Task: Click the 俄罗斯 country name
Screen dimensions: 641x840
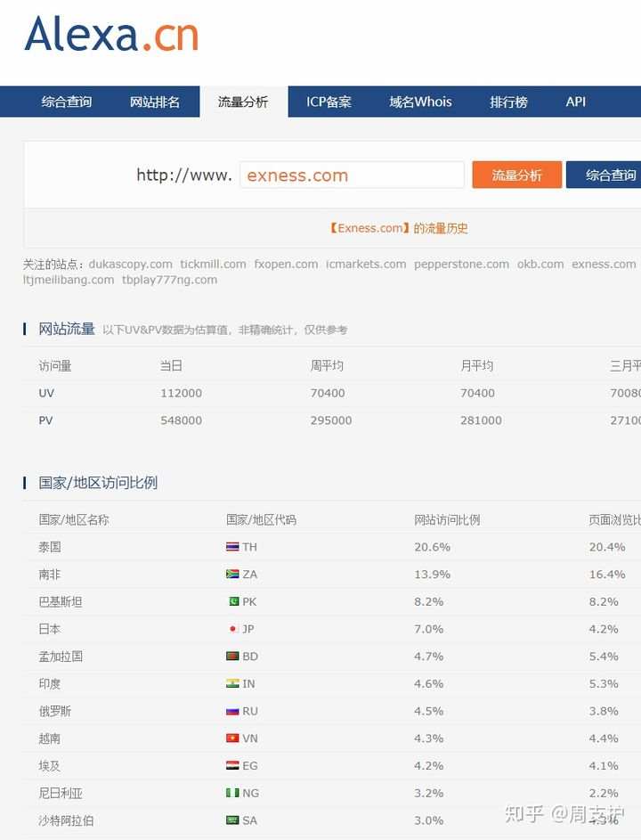Action: point(54,711)
